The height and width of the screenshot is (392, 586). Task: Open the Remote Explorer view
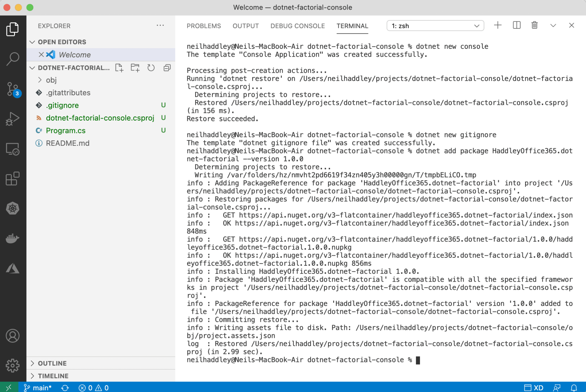click(13, 149)
